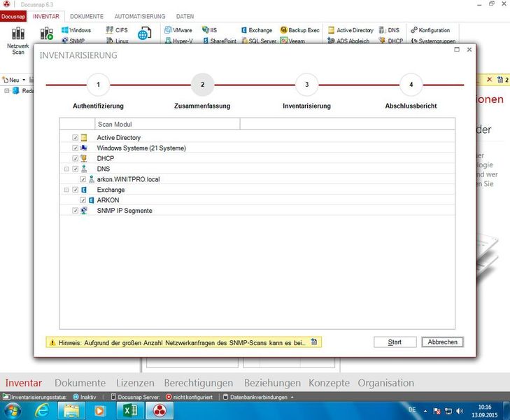Toggle the DNS module checkbox

[75, 169]
